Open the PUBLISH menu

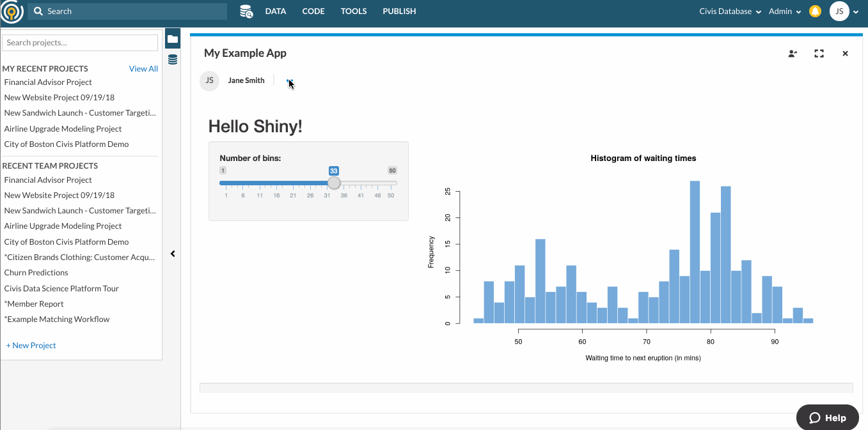pos(399,11)
